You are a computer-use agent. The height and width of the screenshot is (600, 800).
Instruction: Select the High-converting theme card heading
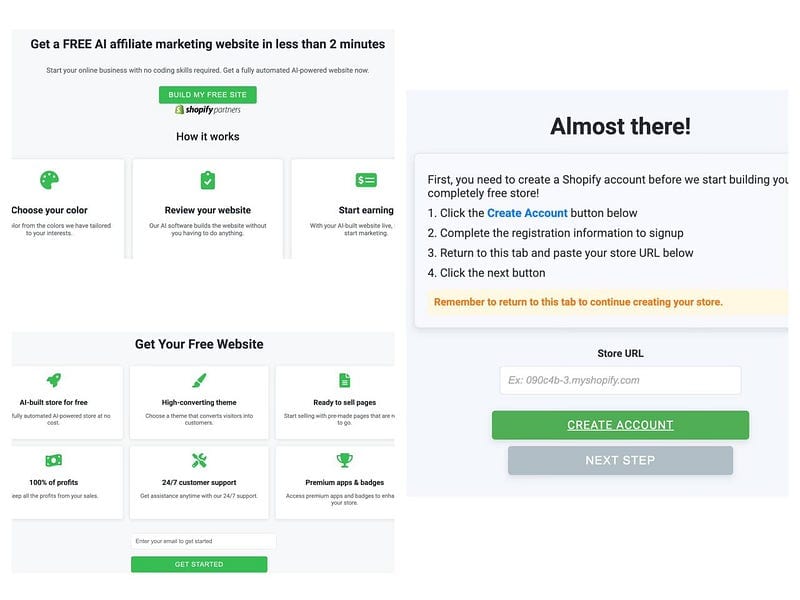(x=199, y=403)
